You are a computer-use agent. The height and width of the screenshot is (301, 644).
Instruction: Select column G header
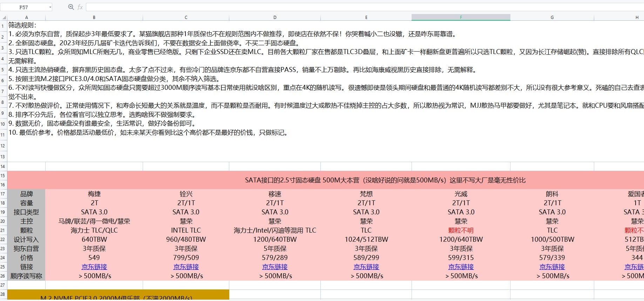pos(552,17)
